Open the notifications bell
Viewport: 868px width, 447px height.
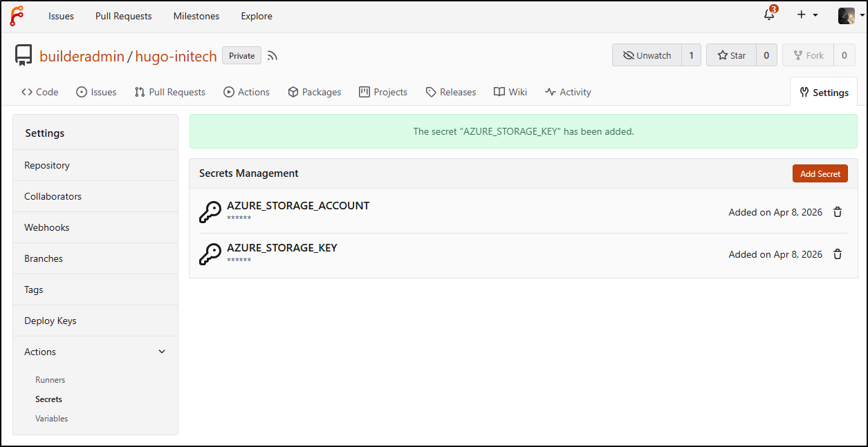769,15
